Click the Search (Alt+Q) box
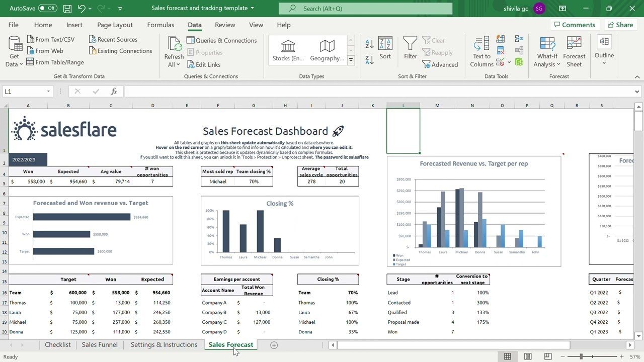The width and height of the screenshot is (644, 362). tap(365, 8)
